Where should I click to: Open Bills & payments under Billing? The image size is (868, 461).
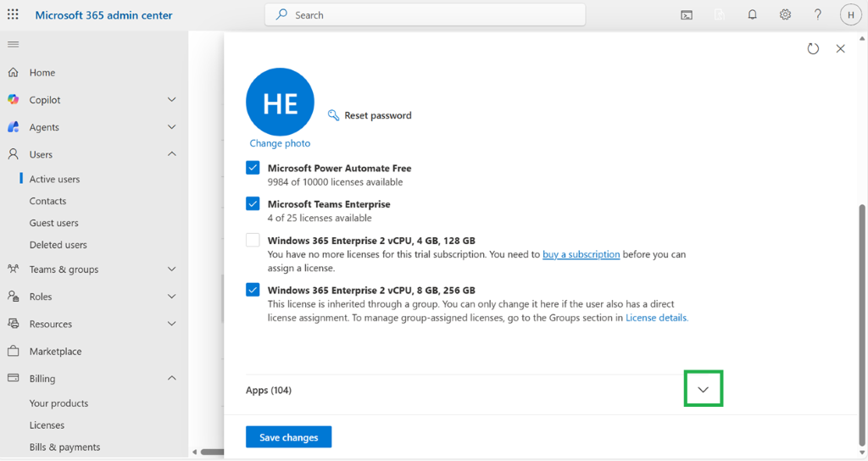64,447
